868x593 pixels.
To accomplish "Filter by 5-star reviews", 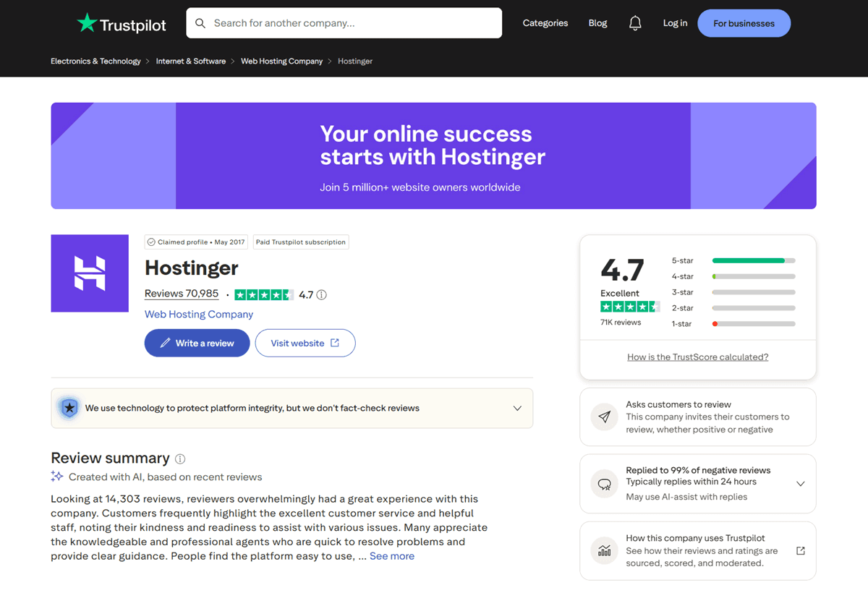I will pyautogui.click(x=733, y=260).
